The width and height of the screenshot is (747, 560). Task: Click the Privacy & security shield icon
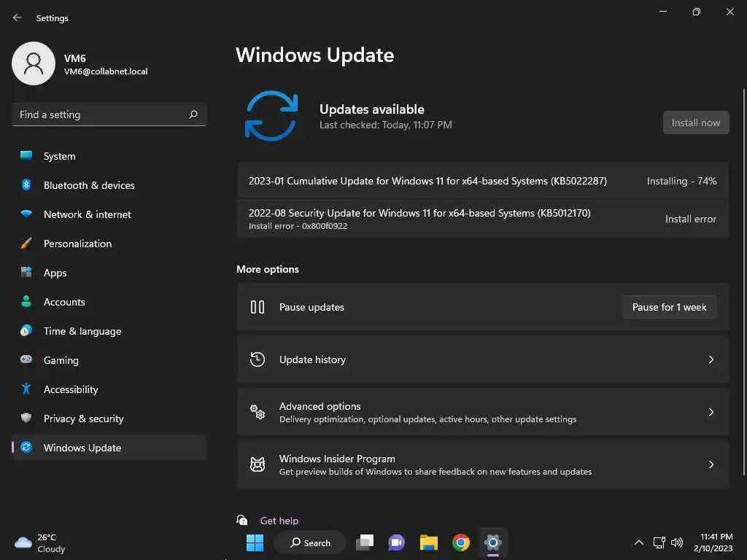coord(26,418)
